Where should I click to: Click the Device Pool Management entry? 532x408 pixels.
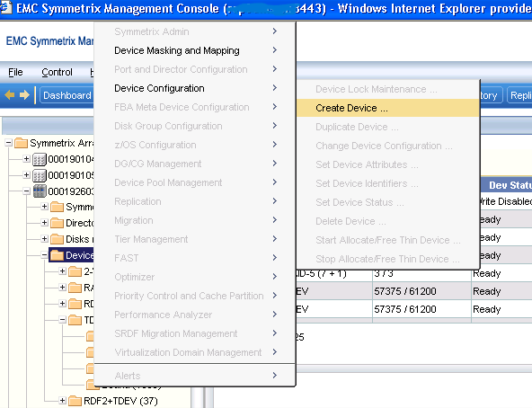[x=195, y=182]
